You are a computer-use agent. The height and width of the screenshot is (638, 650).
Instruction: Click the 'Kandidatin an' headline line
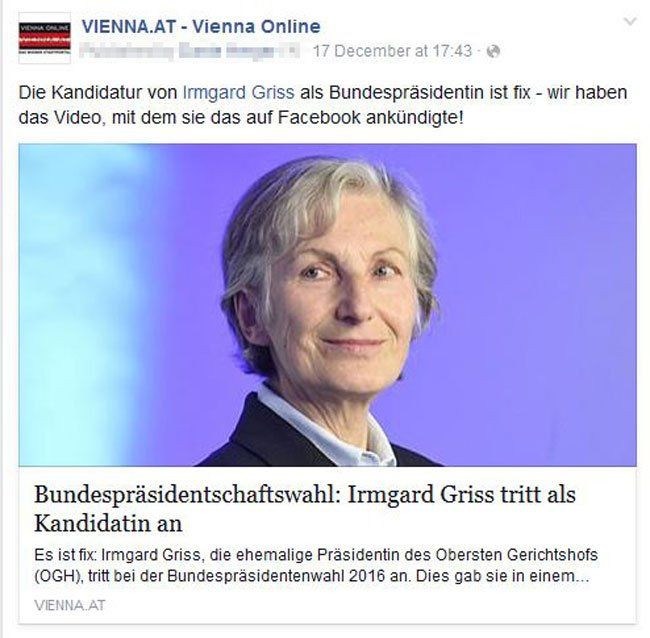(x=108, y=523)
